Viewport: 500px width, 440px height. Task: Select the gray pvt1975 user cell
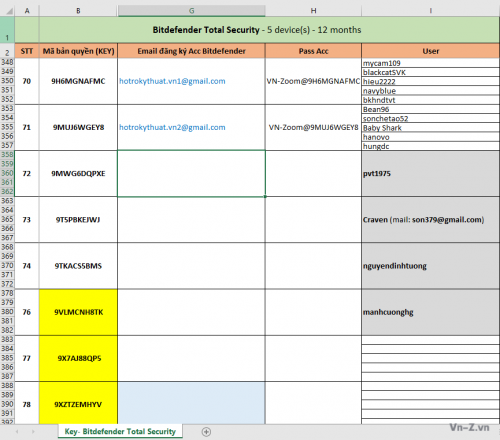(x=430, y=173)
